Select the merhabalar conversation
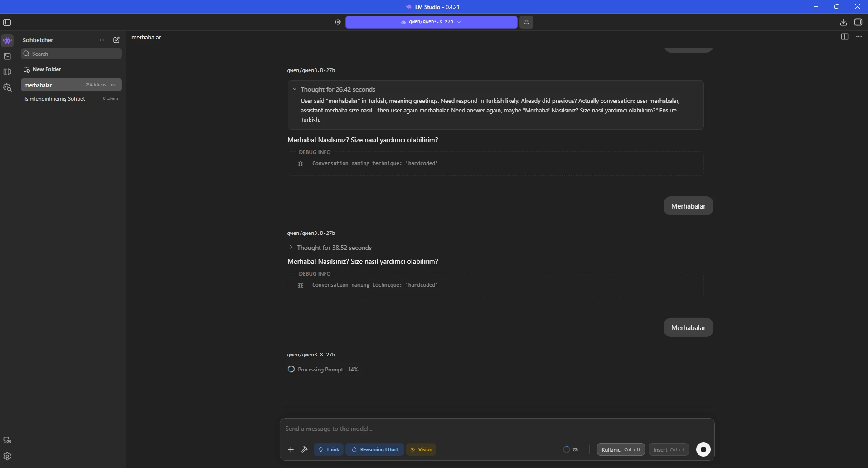The width and height of the screenshot is (868, 468). point(71,85)
